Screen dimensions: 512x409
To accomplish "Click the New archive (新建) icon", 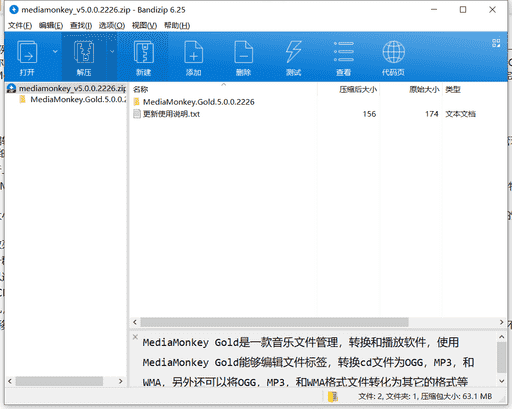I will point(144,52).
